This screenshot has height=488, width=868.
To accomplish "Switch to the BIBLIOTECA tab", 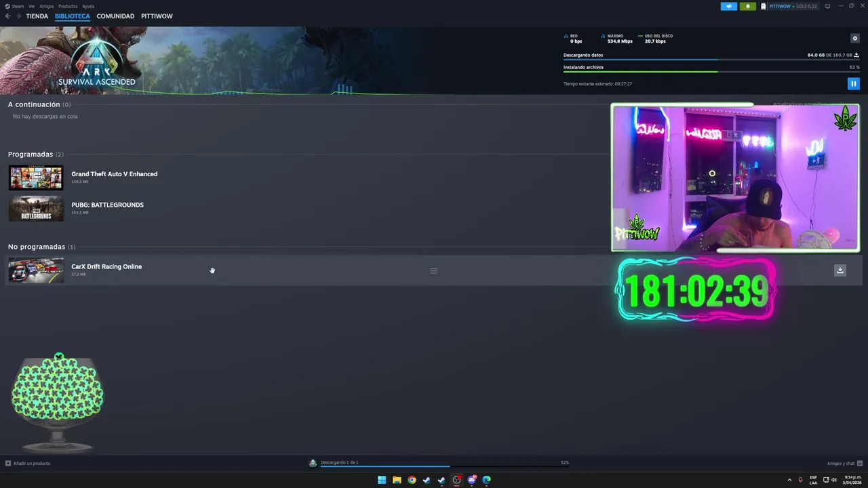I will tap(72, 16).
